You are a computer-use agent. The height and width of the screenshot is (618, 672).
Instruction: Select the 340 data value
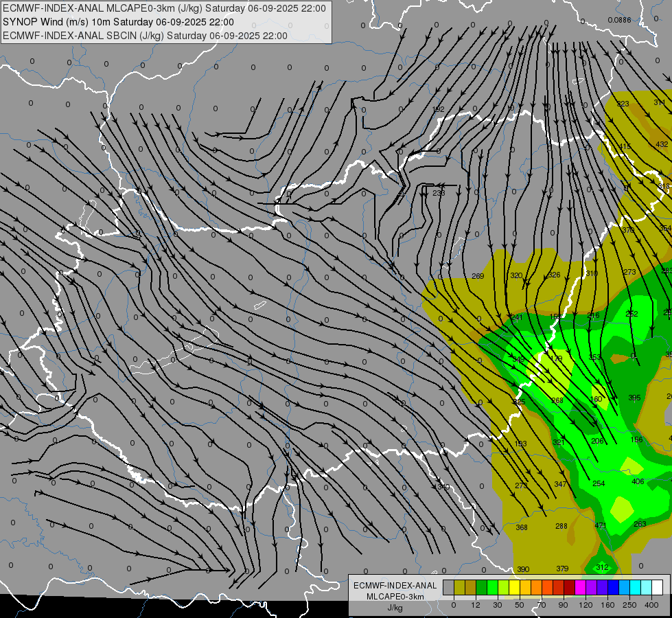(443, 487)
